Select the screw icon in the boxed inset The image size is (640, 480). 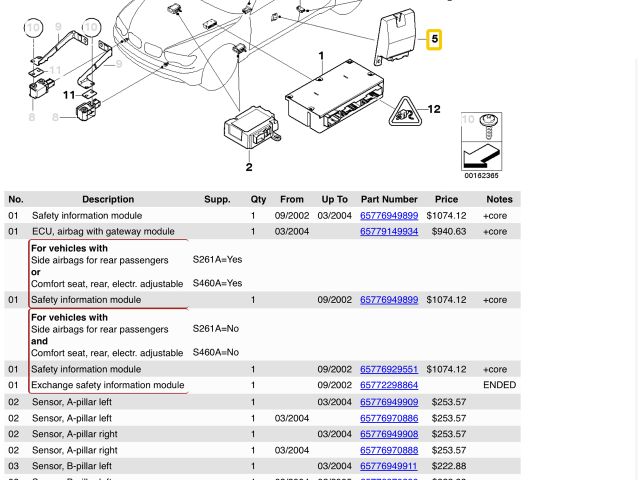click(x=489, y=126)
